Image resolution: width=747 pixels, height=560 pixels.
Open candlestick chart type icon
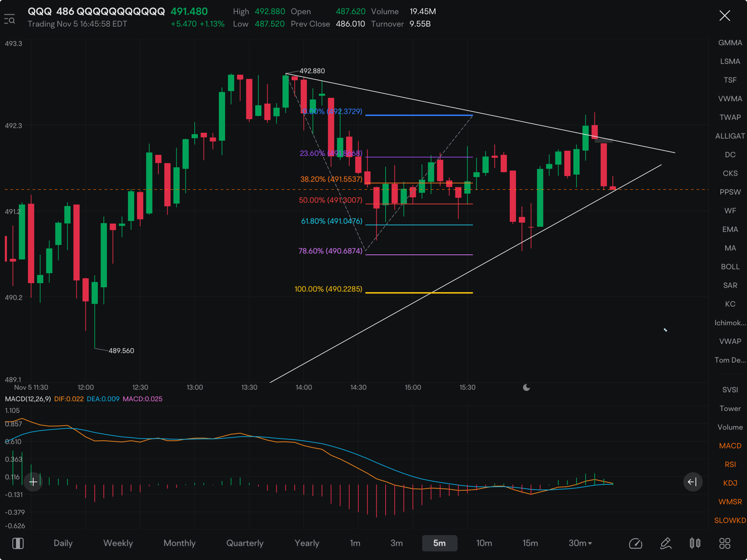tap(695, 543)
